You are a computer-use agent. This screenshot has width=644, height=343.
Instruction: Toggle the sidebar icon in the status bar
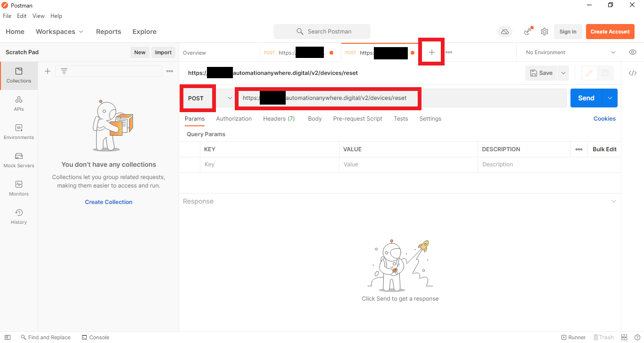pos(8,337)
